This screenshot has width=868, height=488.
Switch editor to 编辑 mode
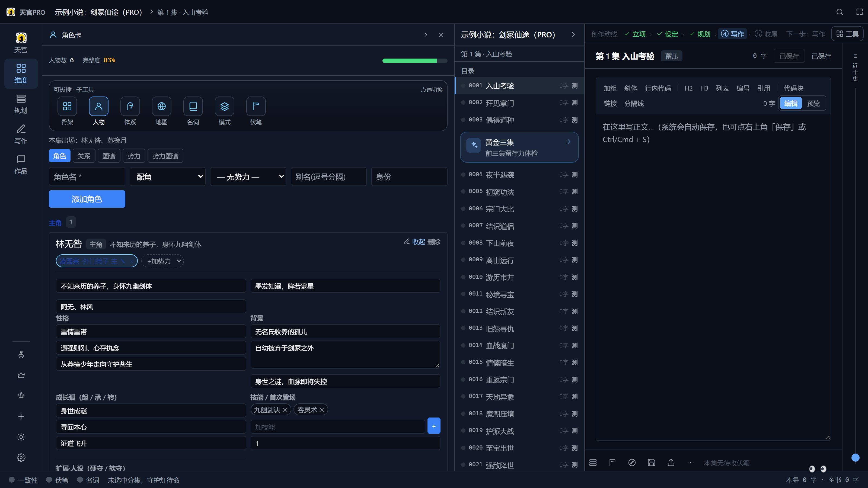pos(790,103)
